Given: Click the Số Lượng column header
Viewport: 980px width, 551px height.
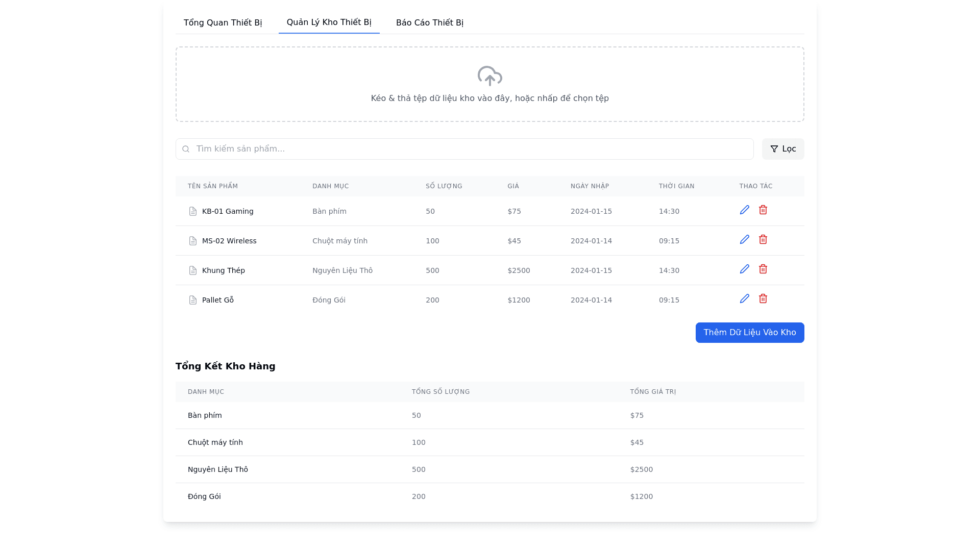Looking at the screenshot, I should click(x=444, y=186).
